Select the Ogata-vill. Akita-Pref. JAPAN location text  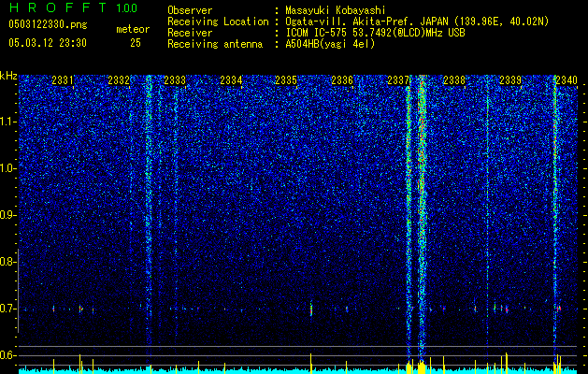tap(417, 22)
